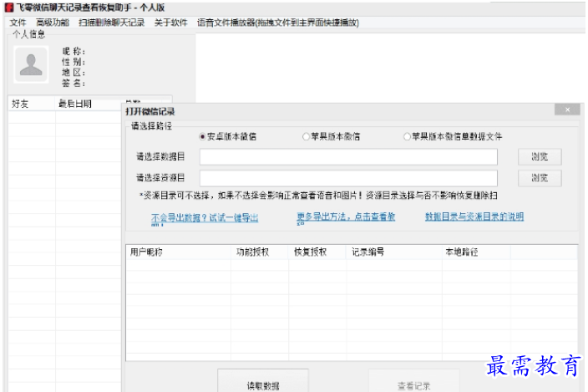Open the 数据目录与资源目录的说明 link
This screenshot has width=588, height=392.
474,216
